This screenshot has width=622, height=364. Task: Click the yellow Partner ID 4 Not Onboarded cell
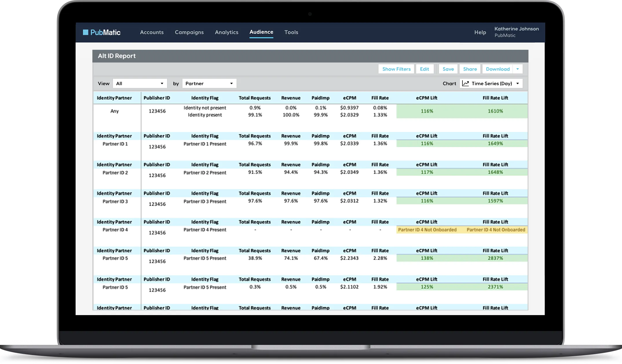pyautogui.click(x=427, y=230)
